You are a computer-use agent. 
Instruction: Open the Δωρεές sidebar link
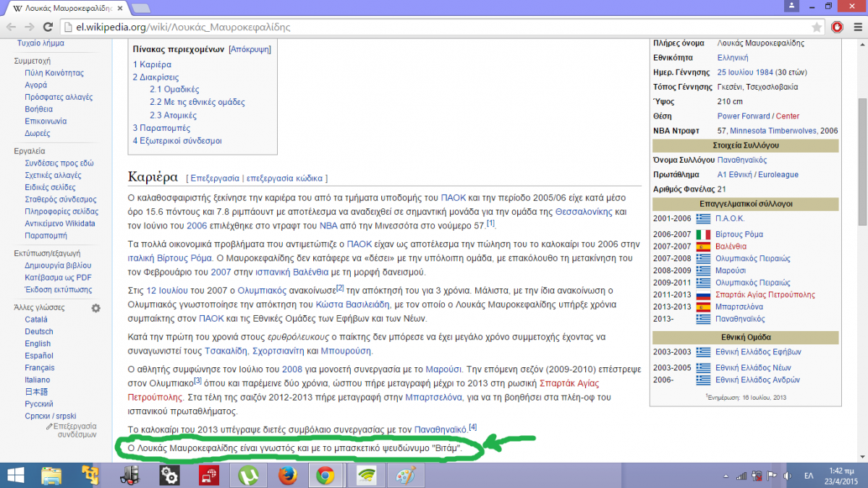point(38,133)
